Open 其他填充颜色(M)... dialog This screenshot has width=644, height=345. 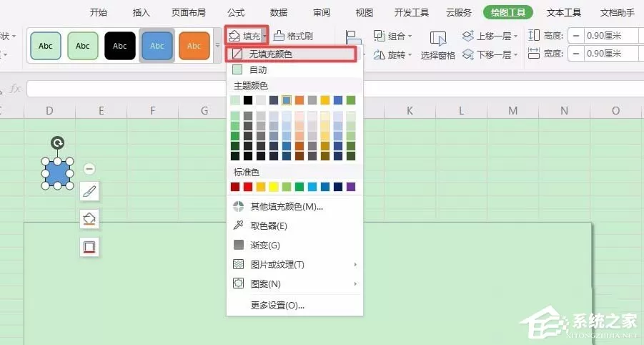294,206
